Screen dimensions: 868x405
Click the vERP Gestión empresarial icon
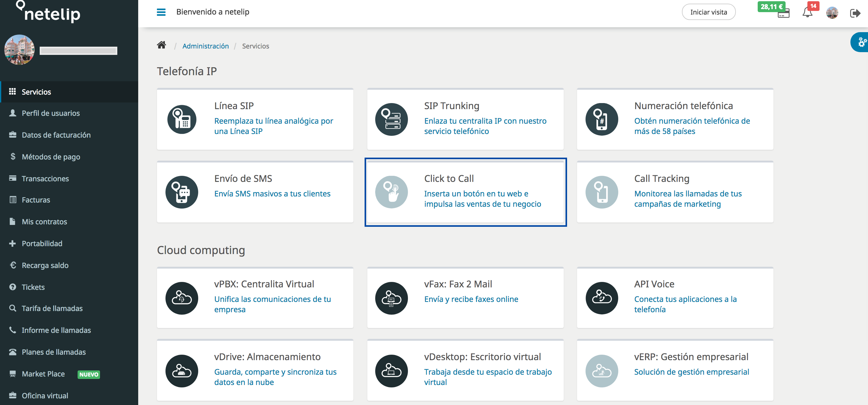pos(602,371)
